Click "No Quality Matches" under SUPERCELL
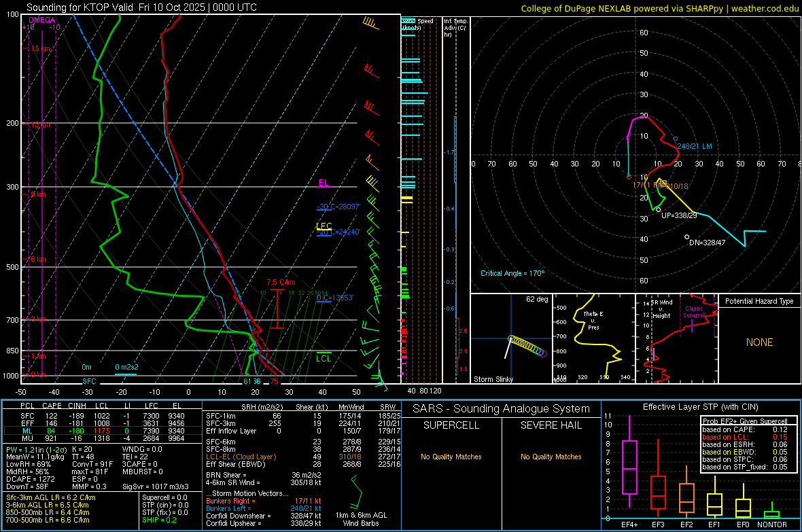The height and width of the screenshot is (532, 802). pos(451,457)
